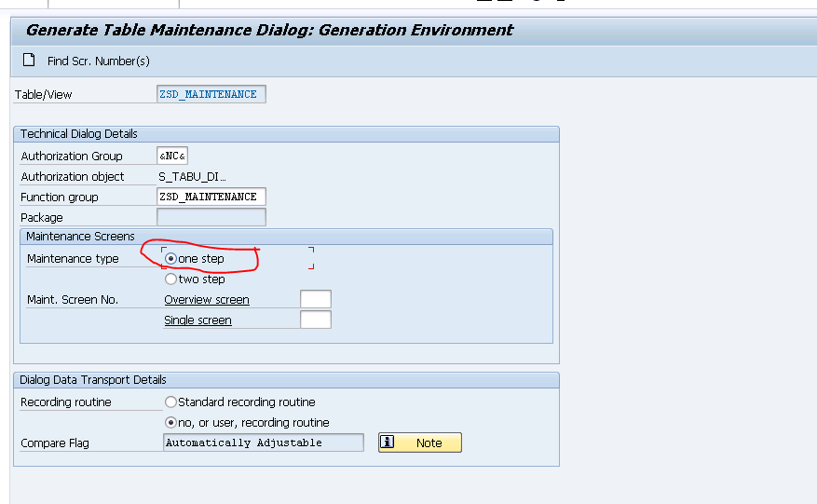Screen dimensions: 817x504
Task: Click the Recording routine label
Action: click(x=66, y=402)
